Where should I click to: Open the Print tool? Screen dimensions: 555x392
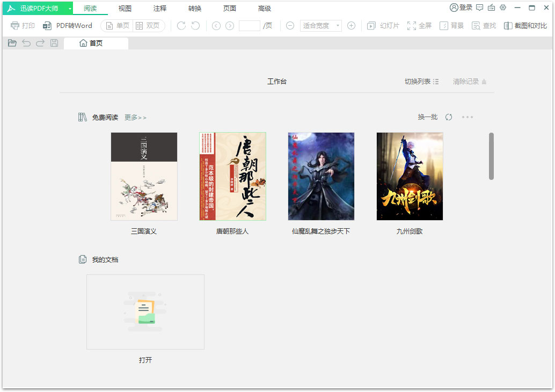tap(22, 25)
